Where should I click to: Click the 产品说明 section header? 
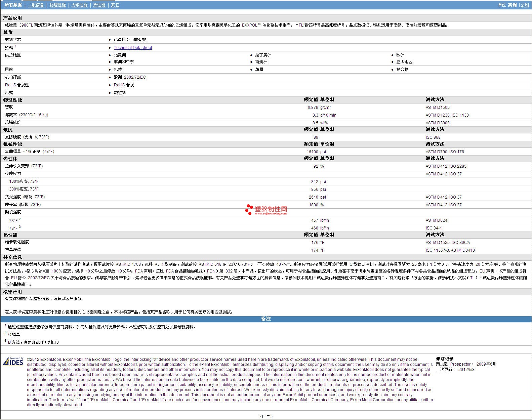(x=12, y=18)
